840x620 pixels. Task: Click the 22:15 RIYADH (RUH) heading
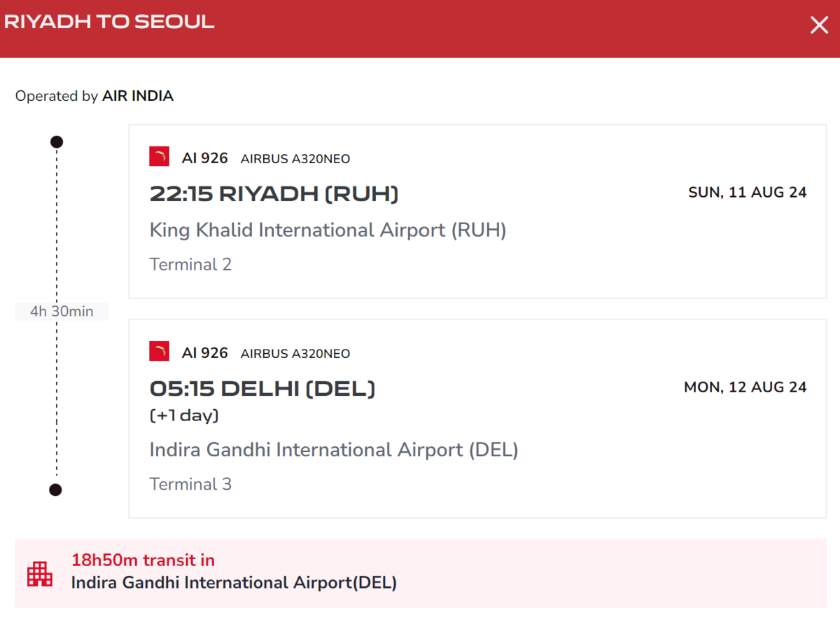click(274, 194)
